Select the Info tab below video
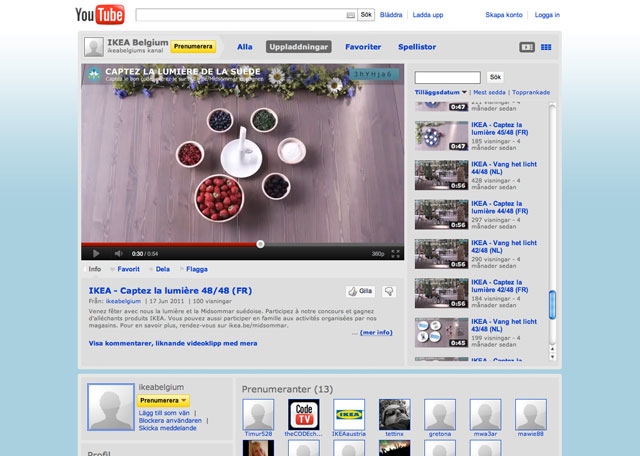640x456 pixels. (95, 269)
